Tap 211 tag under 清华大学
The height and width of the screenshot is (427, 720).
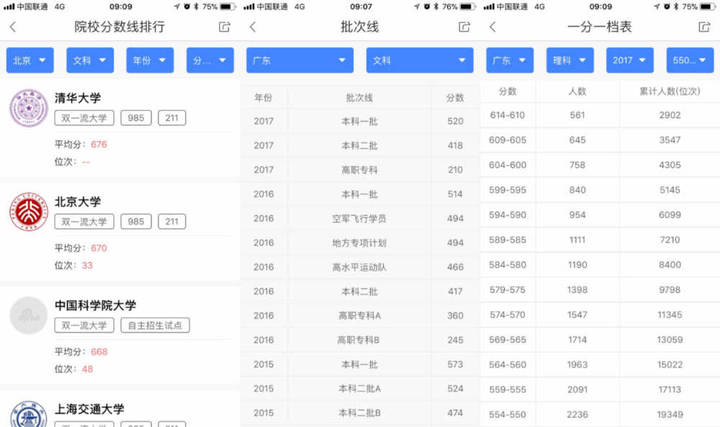pyautogui.click(x=172, y=118)
